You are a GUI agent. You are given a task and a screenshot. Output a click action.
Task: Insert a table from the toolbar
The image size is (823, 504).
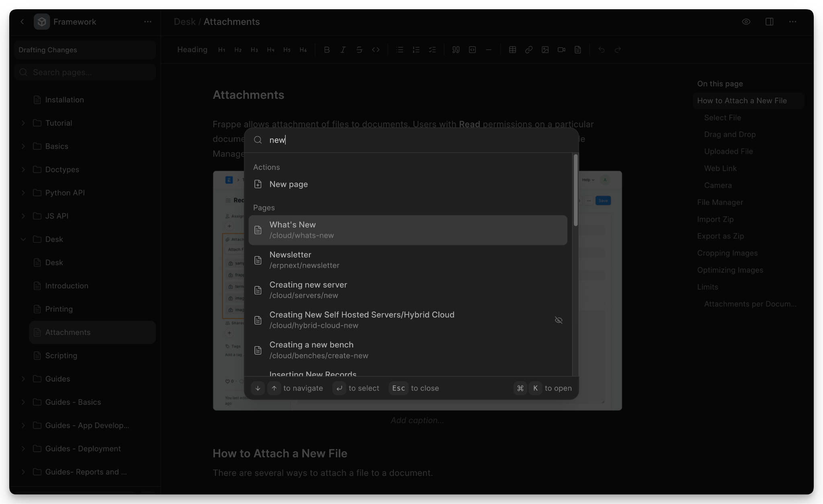click(x=512, y=50)
